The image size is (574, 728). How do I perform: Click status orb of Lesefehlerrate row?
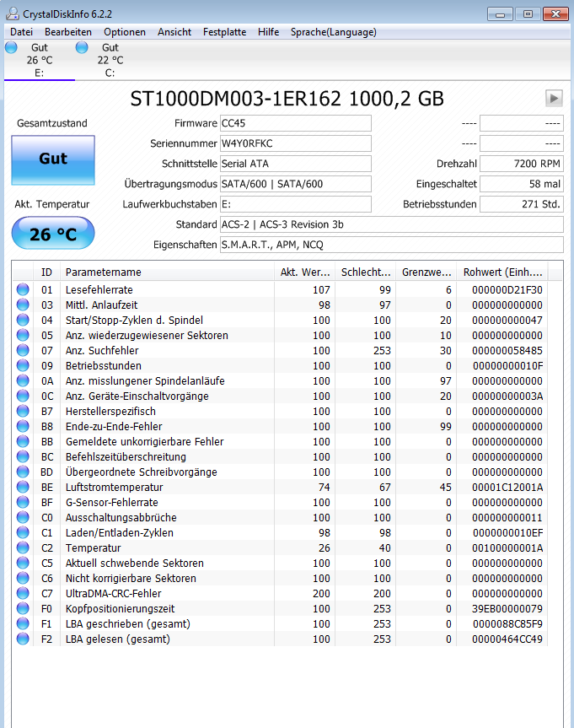coord(23,289)
